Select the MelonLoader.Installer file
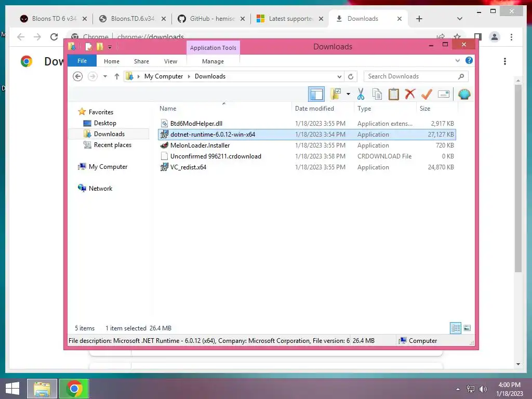This screenshot has height=399, width=532. [x=307, y=145]
